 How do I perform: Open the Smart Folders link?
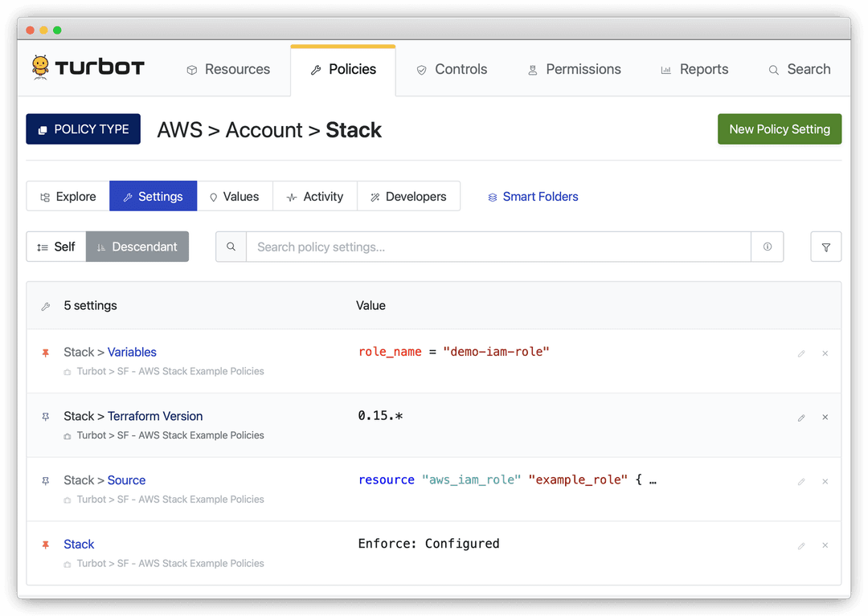coord(533,196)
